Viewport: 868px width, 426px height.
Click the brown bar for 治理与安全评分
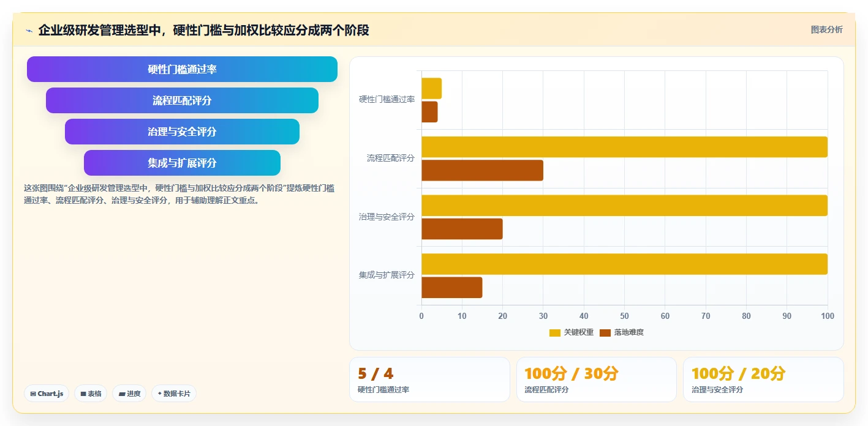[x=462, y=229]
